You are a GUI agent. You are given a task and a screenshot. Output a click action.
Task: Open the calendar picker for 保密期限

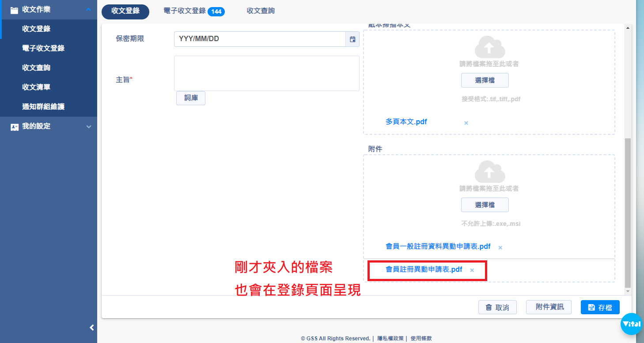click(x=352, y=39)
